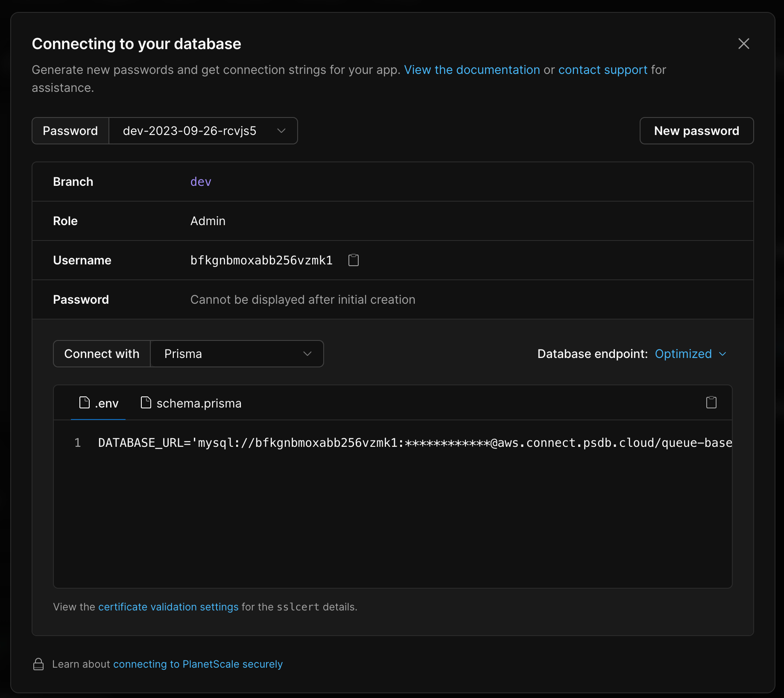Click the New password button

tap(696, 131)
